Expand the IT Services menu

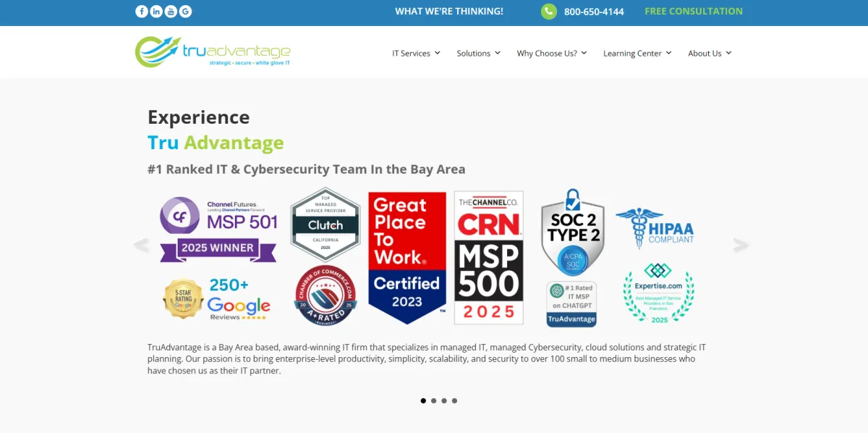click(416, 53)
